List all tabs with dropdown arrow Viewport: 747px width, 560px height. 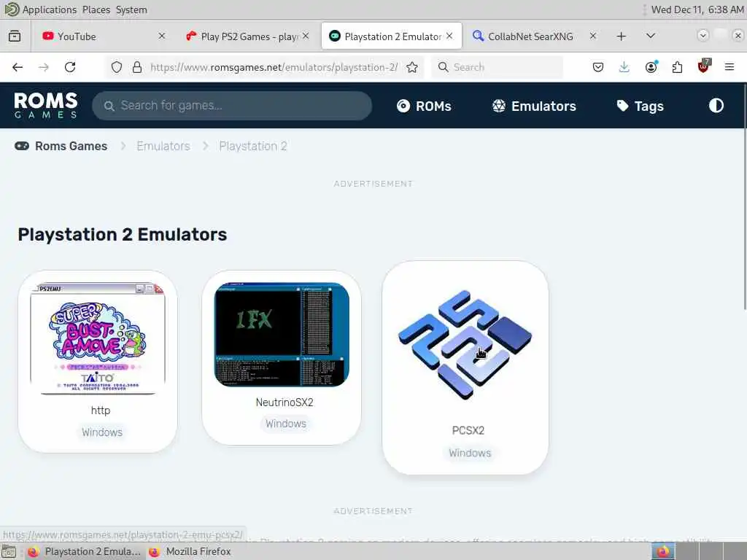[x=650, y=36]
